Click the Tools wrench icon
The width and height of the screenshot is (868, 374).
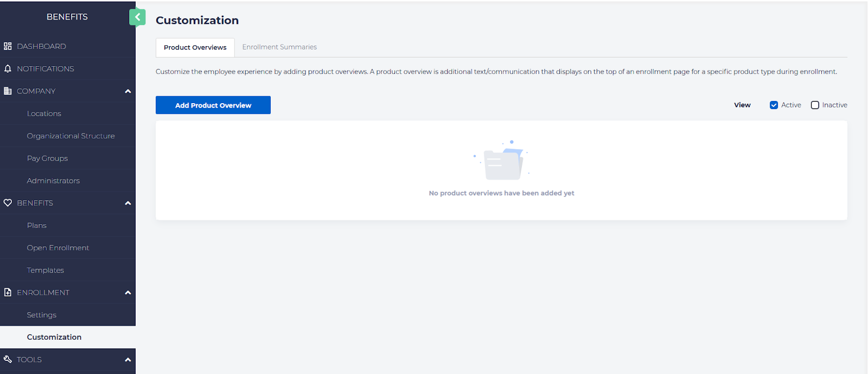click(x=8, y=359)
